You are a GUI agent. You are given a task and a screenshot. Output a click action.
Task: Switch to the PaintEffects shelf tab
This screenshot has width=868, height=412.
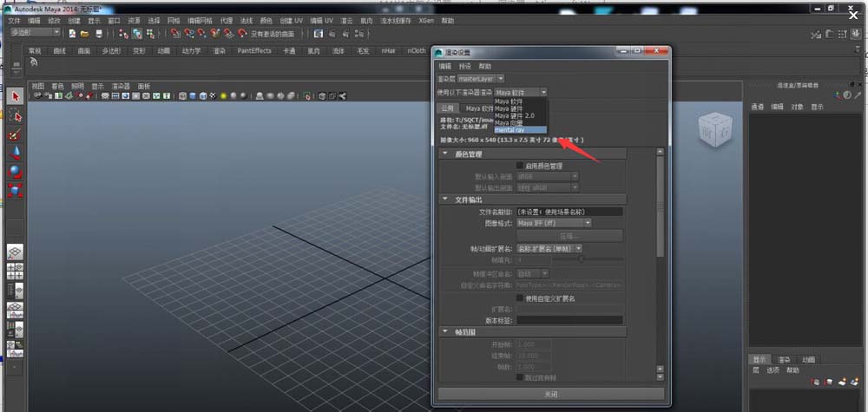pyautogui.click(x=254, y=51)
